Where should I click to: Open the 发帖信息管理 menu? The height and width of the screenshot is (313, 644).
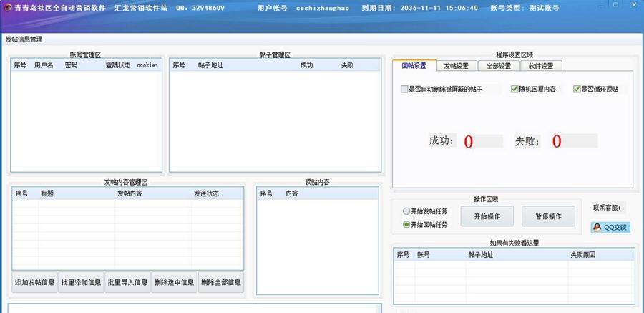point(24,39)
